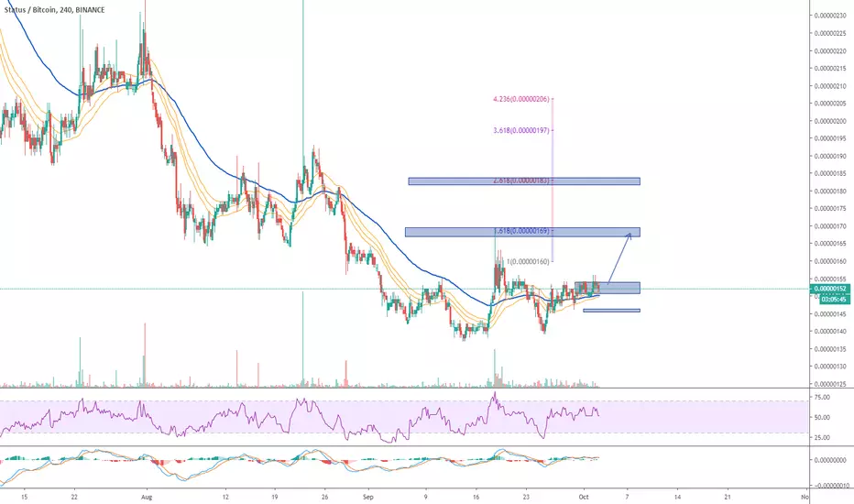Click the 0.00000195 price axis label

(830, 138)
